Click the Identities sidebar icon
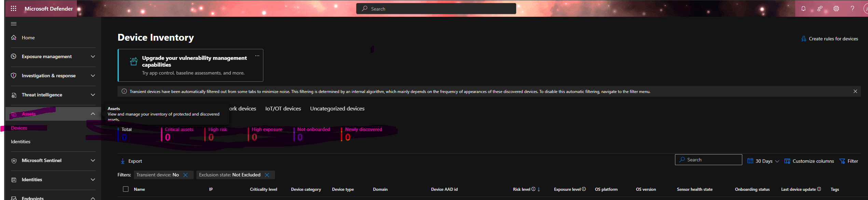 (14, 180)
